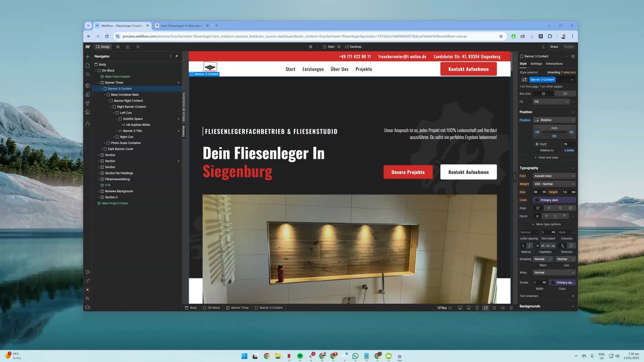Set text align justify
This screenshot has height=362, width=644.
(571, 208)
